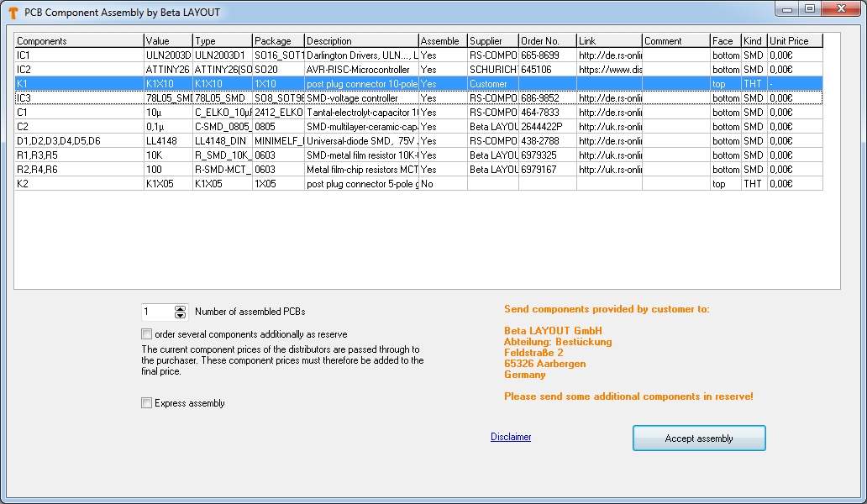Select the R1,R3,R5 resistor row
Screen dimensions: 867x504
[x=79, y=155]
